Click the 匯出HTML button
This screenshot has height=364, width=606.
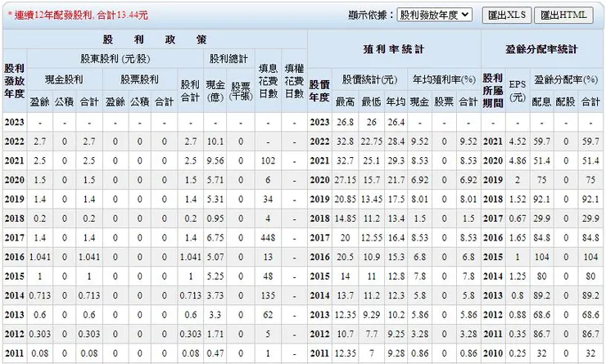(563, 15)
